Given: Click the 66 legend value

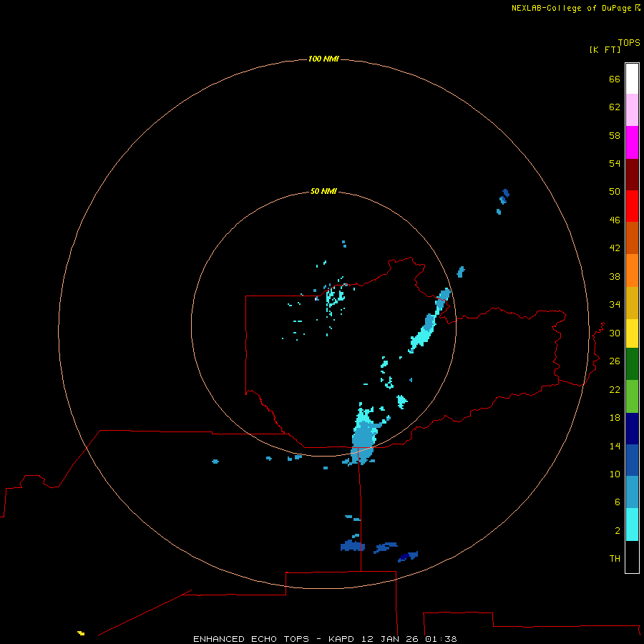Looking at the screenshot, I should 615,79.
